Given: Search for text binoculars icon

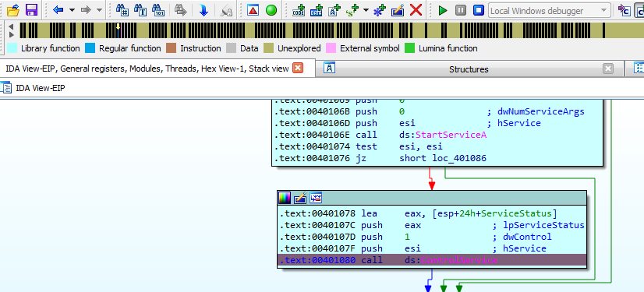Looking at the screenshot, I should pos(140,10).
